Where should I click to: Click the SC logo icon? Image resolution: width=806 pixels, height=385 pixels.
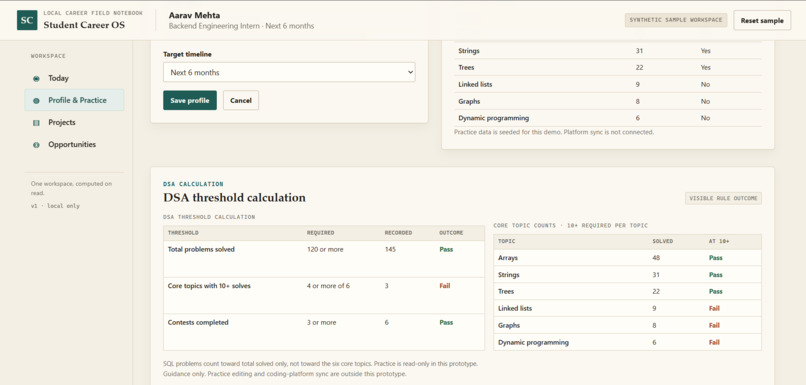(27, 20)
